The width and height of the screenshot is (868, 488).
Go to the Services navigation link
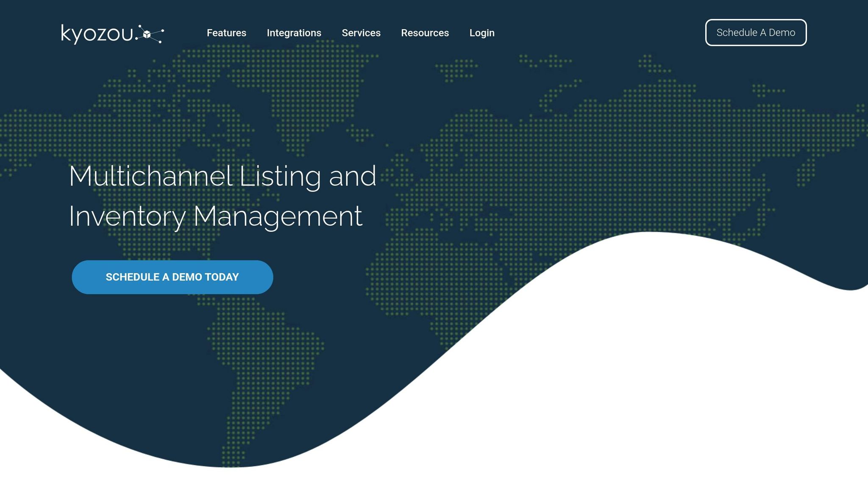(361, 33)
